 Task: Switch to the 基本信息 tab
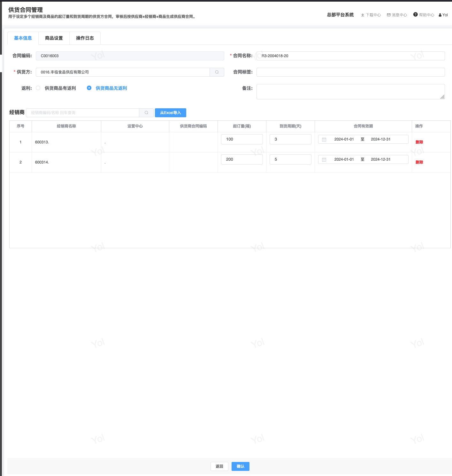pyautogui.click(x=23, y=38)
